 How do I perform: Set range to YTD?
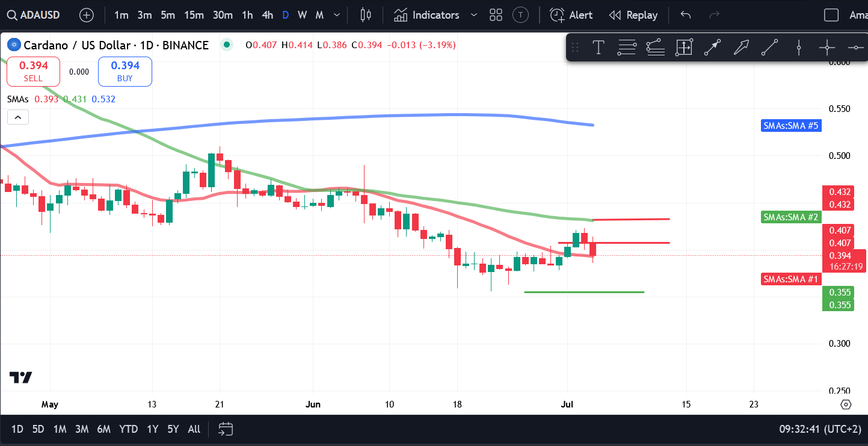(128, 429)
